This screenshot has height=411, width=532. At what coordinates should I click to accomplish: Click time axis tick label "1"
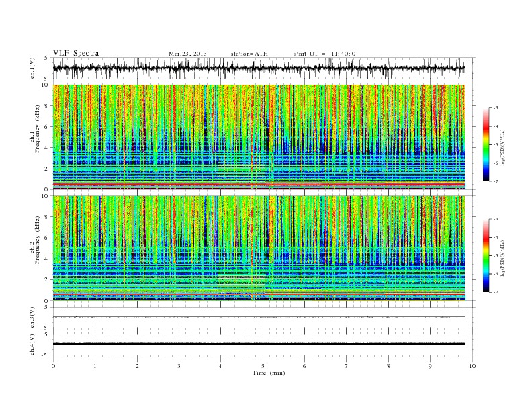[x=95, y=366]
